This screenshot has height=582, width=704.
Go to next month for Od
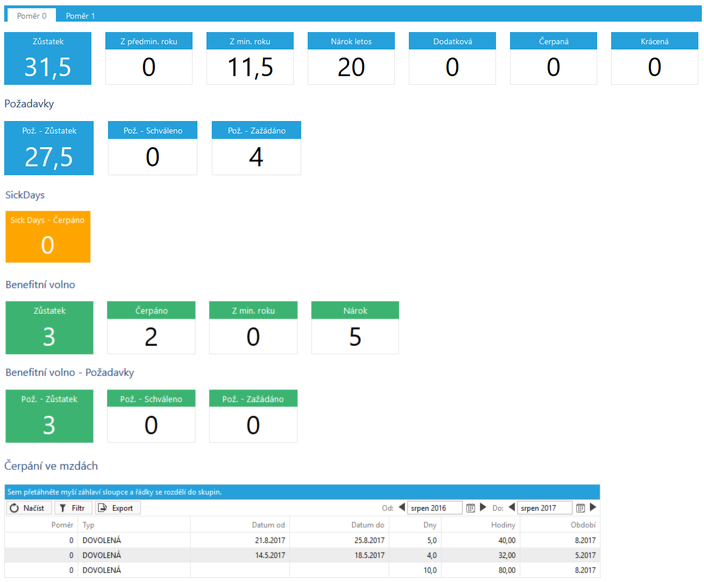(483, 507)
